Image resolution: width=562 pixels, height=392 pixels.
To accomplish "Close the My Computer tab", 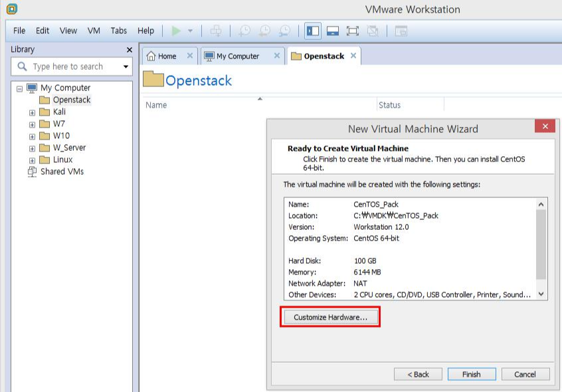I will [x=277, y=56].
